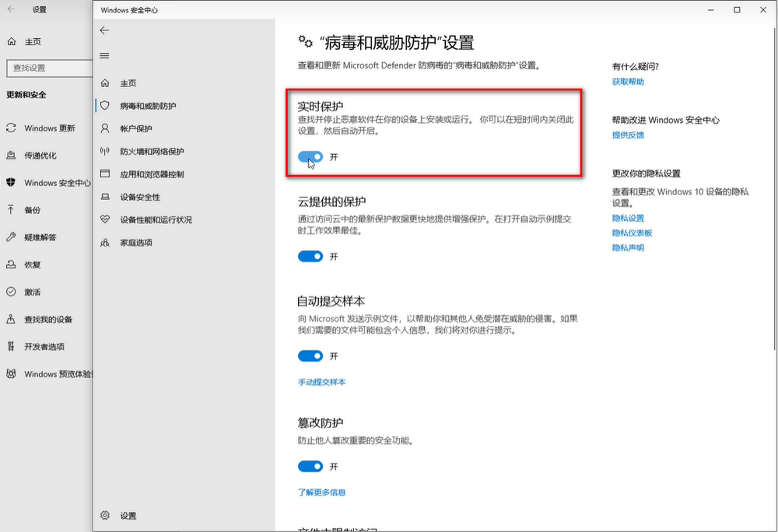Open the 获取帮助 link
Viewport: 778px width, 532px height.
628,82
